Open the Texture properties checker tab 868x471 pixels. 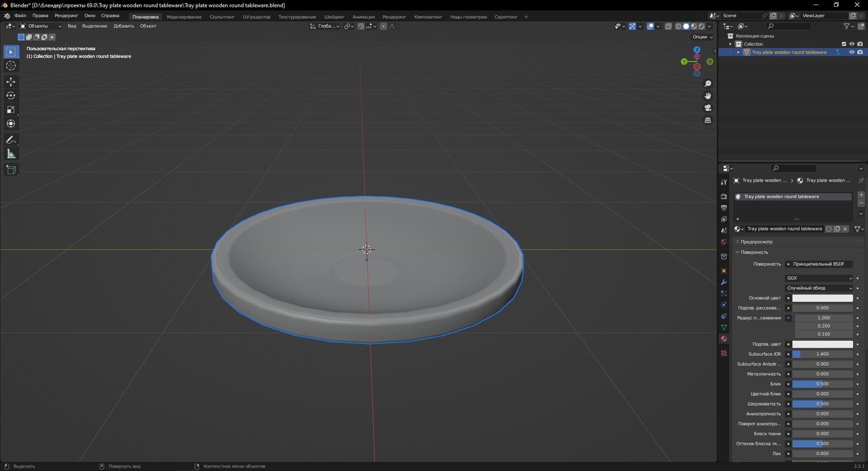pyautogui.click(x=724, y=353)
